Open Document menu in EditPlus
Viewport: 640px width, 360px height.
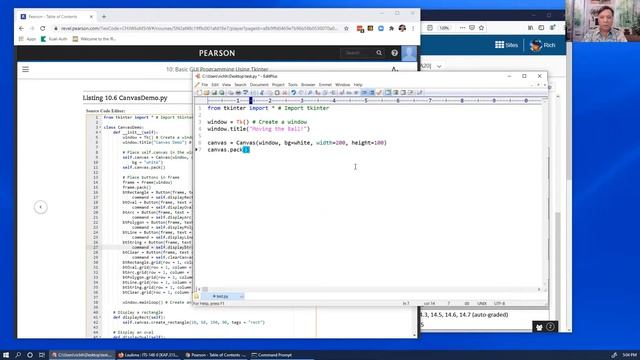coord(259,84)
